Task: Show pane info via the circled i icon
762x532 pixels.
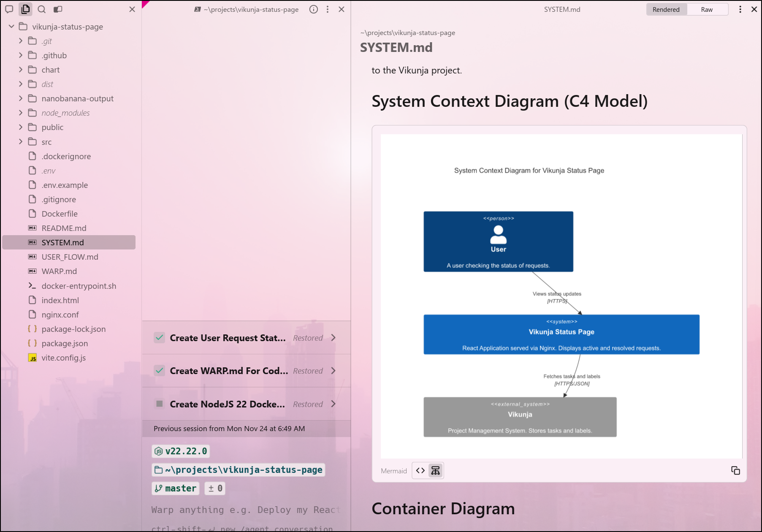Action: click(314, 9)
